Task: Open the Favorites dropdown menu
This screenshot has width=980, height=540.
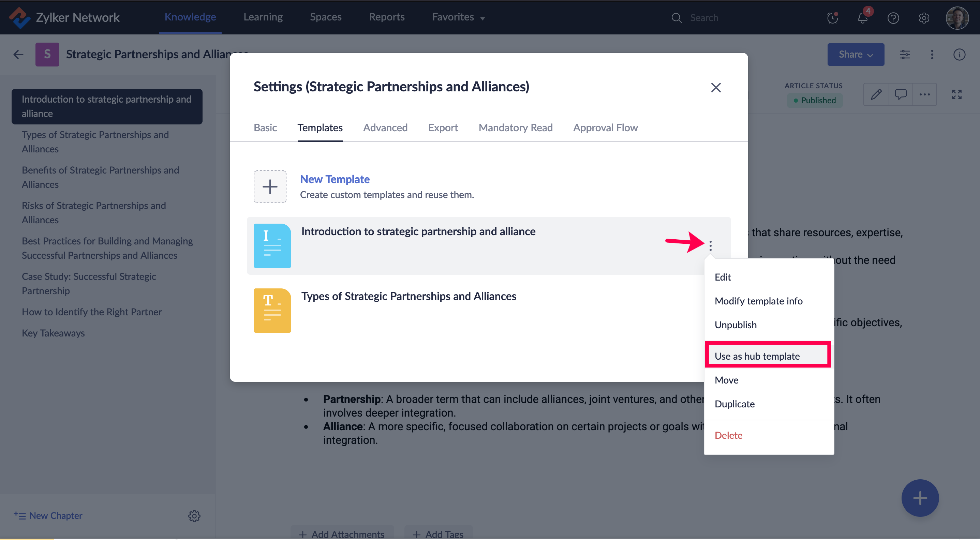Action: [458, 17]
